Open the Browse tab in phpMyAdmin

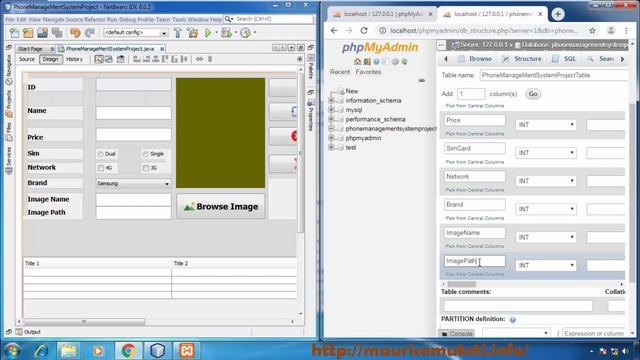tap(475, 59)
